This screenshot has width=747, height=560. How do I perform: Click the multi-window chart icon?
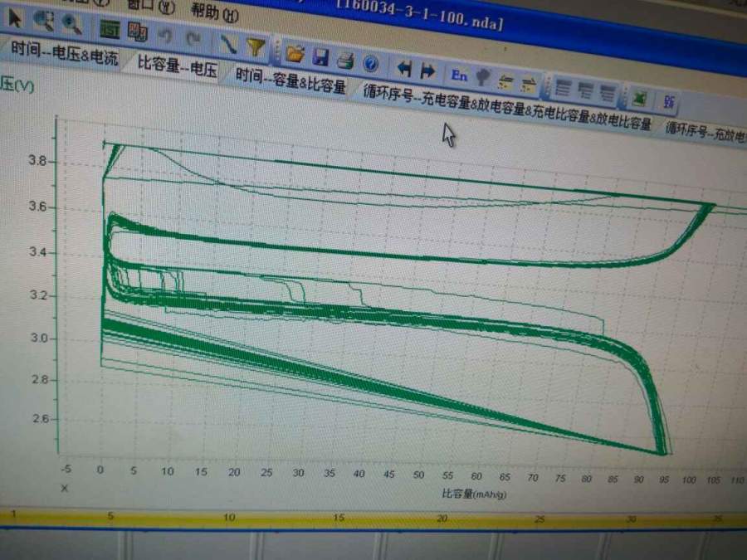click(x=138, y=32)
